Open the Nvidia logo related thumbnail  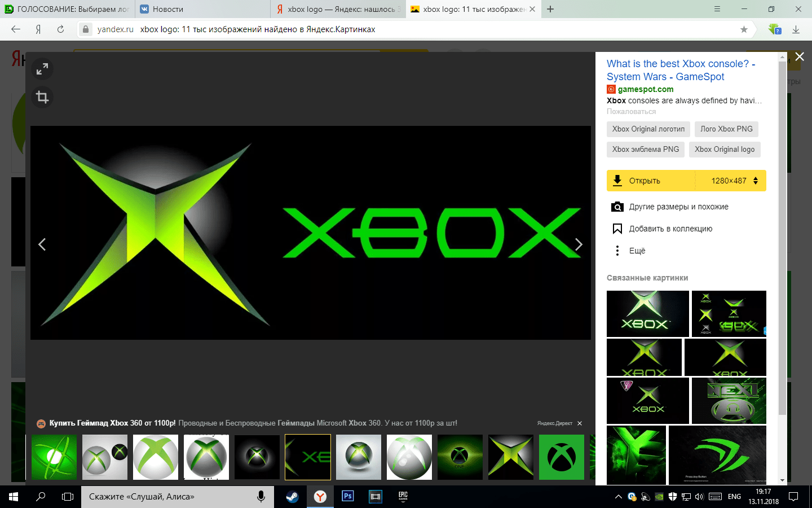(x=717, y=455)
